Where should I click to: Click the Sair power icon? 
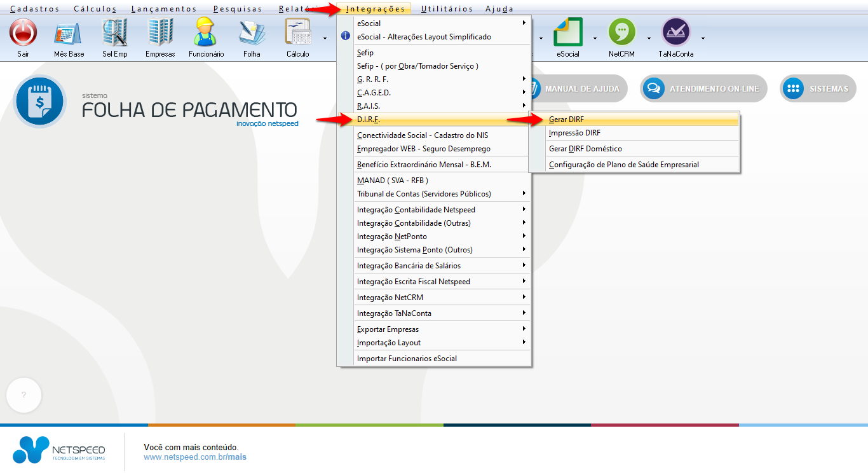coord(23,32)
